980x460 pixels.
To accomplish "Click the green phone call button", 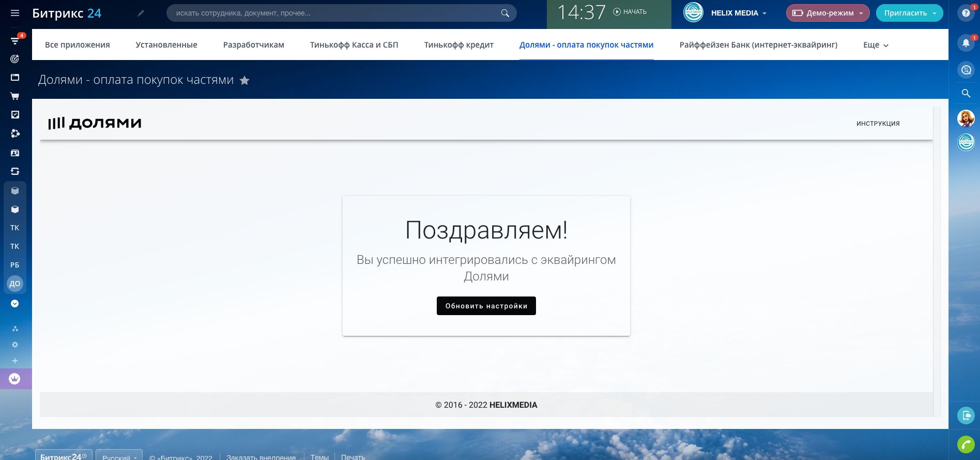I will click(x=966, y=444).
